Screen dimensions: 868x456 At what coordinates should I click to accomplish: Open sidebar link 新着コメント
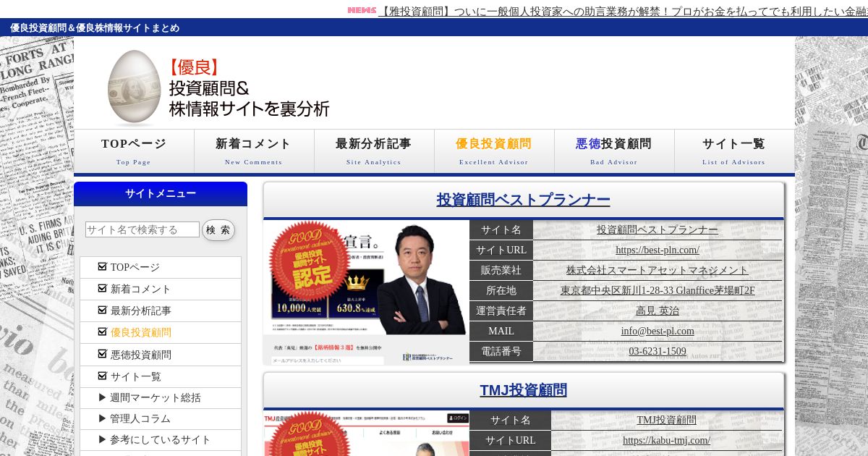coord(140,289)
